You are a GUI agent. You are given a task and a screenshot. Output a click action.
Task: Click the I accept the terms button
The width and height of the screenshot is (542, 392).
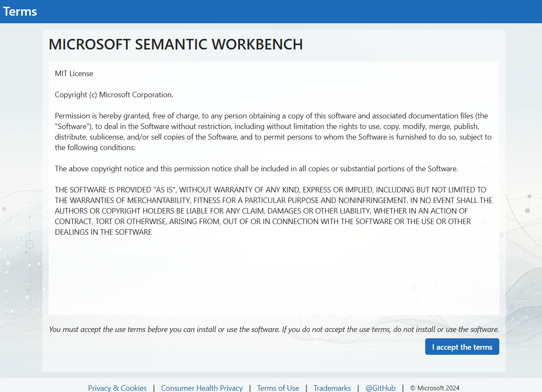462,347
